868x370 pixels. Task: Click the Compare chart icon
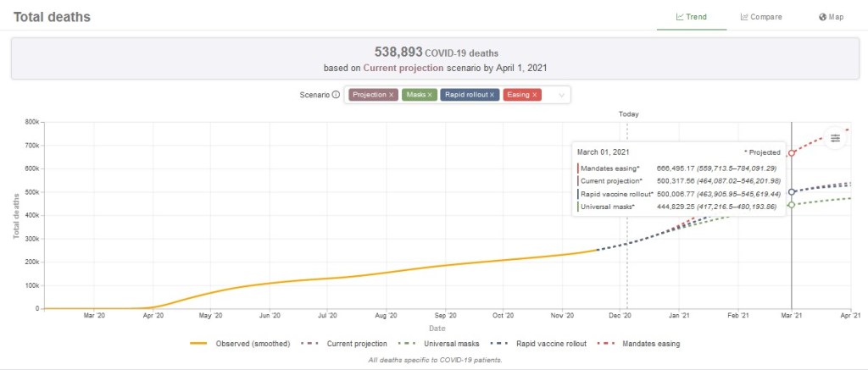coord(744,17)
